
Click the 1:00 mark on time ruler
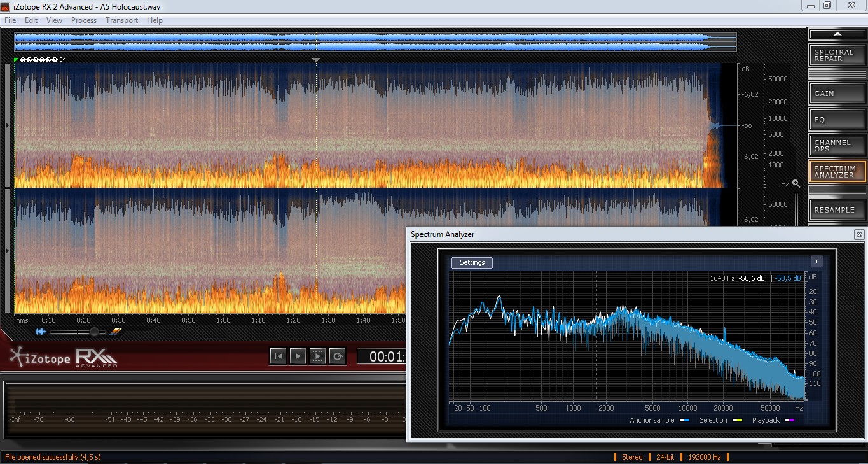223,320
